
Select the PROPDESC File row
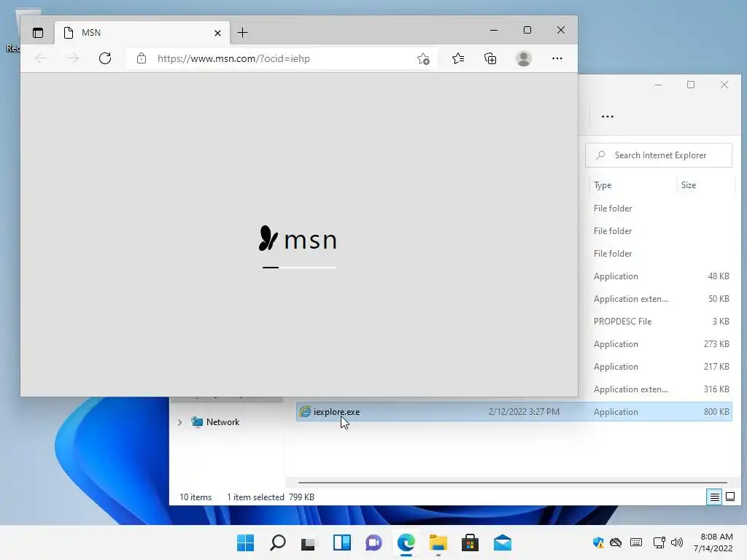point(660,322)
